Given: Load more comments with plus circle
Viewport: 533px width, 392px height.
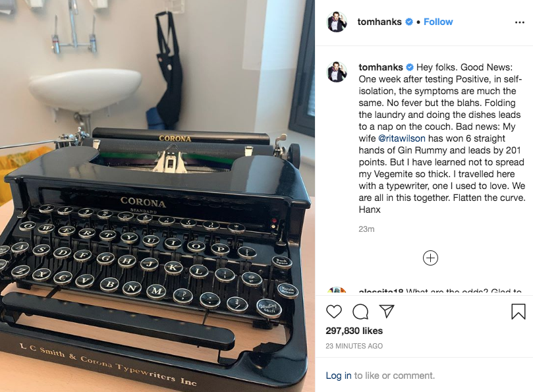Looking at the screenshot, I should (x=430, y=258).
